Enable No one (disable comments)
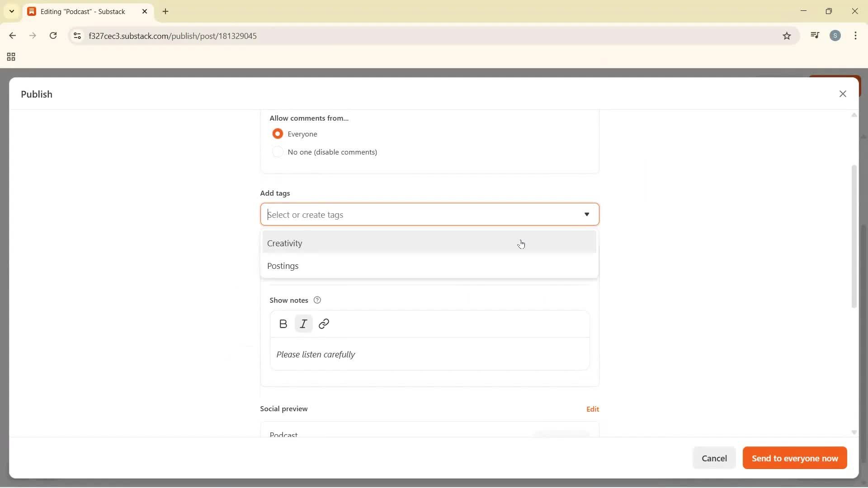This screenshot has width=868, height=488. click(x=278, y=152)
